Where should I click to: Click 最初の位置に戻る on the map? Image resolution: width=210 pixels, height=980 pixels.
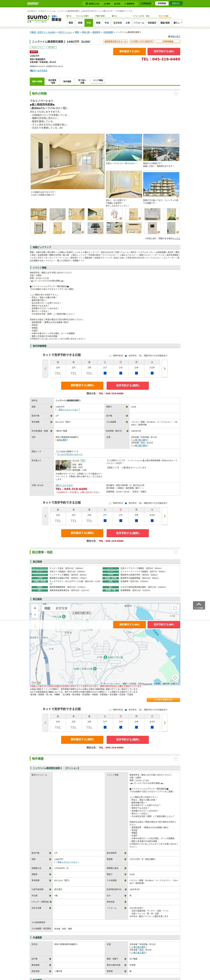[x=82, y=613]
